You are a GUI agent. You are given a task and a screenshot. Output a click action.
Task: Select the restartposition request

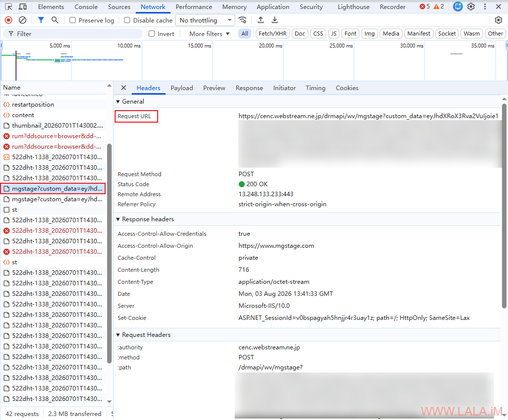click(x=54, y=105)
